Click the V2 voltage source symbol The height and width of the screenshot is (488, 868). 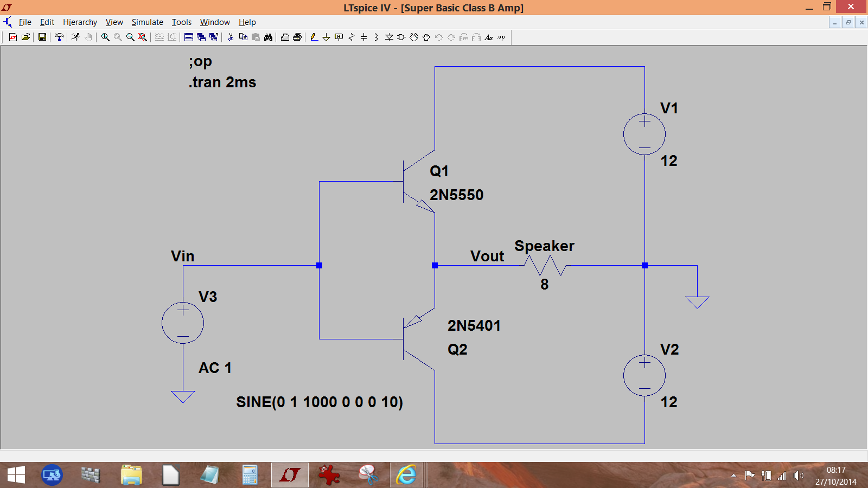tap(644, 375)
